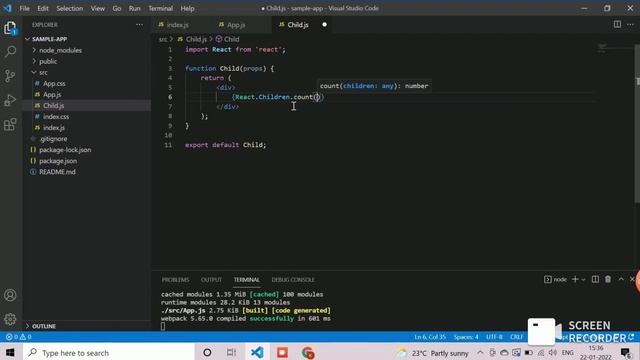Close Child.js tab via unsaved dot
This screenshot has height=360, width=640.
point(324,24)
